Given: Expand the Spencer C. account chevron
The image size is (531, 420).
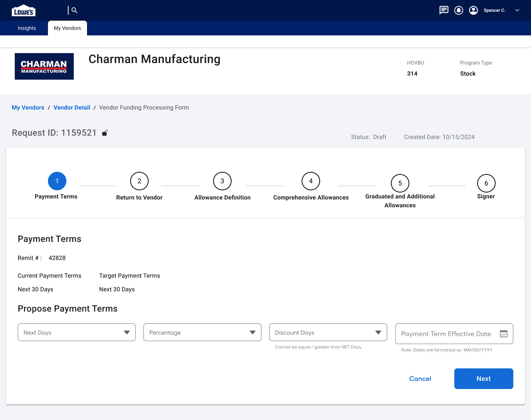Looking at the screenshot, I should click(517, 10).
